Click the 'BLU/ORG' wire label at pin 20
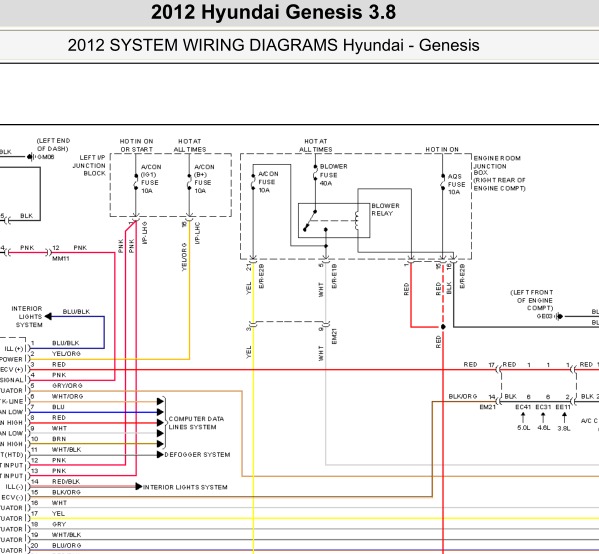This screenshot has width=599, height=554. (66, 546)
